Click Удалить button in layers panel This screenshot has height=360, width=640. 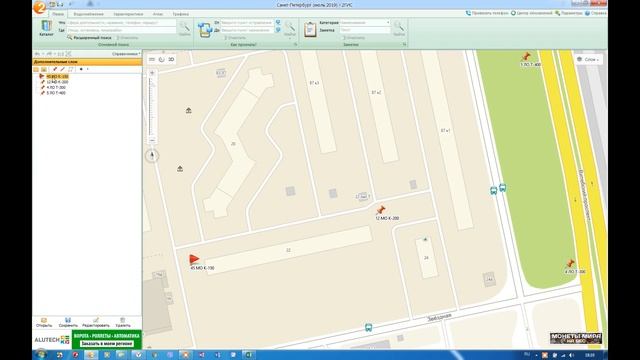pos(123,322)
